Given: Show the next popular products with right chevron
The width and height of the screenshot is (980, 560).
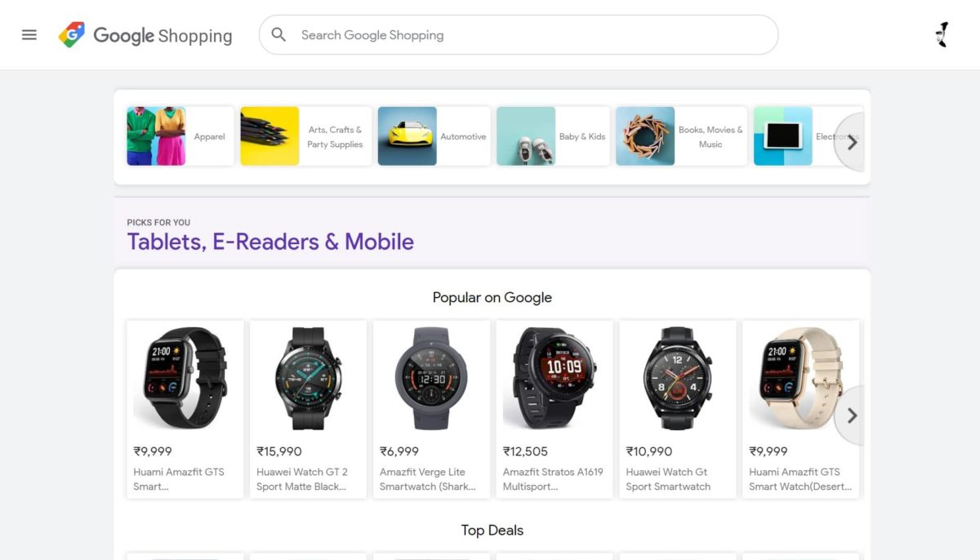Looking at the screenshot, I should pyautogui.click(x=852, y=416).
